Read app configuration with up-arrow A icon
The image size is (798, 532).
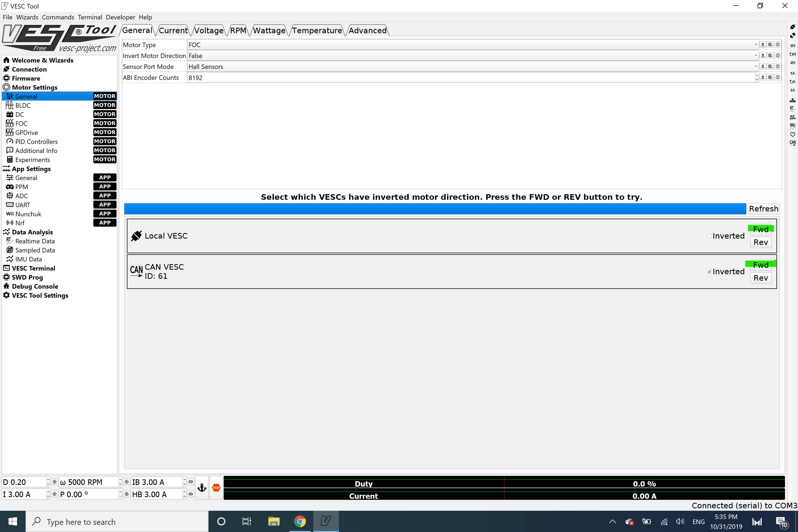click(x=792, y=73)
